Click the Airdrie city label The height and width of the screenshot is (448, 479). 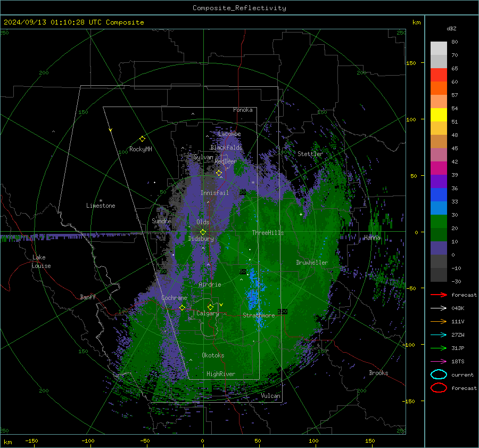click(210, 284)
